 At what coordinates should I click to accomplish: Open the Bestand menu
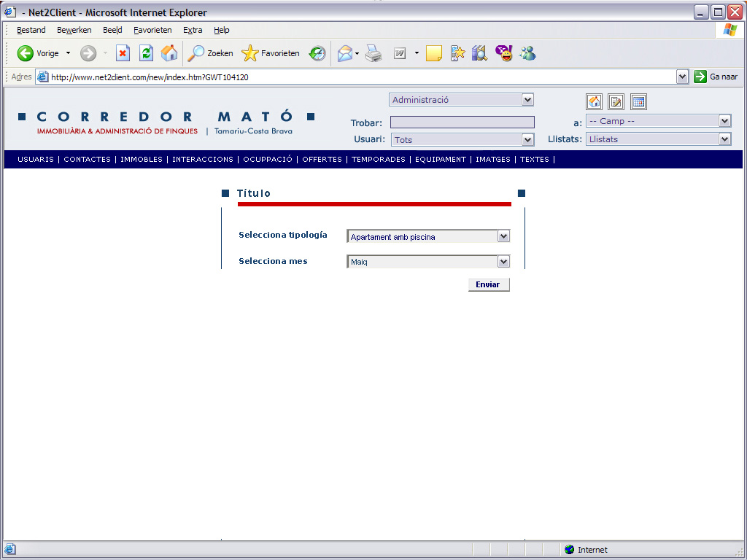31,30
